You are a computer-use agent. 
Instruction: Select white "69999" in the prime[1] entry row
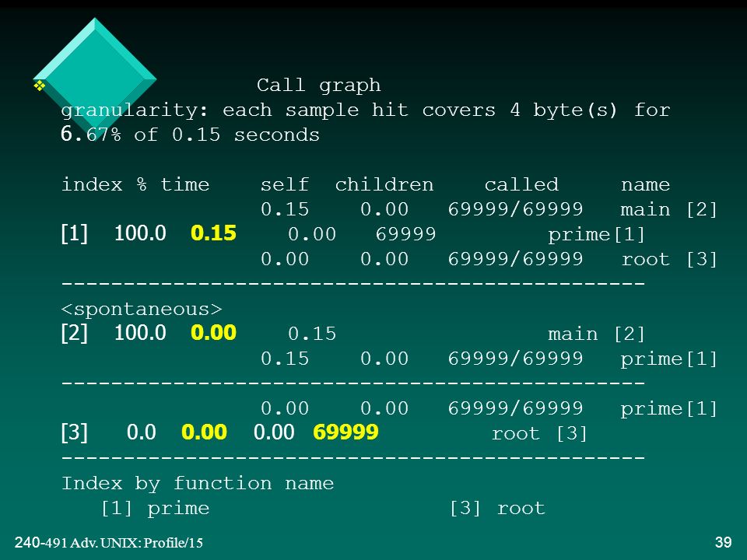click(x=406, y=234)
